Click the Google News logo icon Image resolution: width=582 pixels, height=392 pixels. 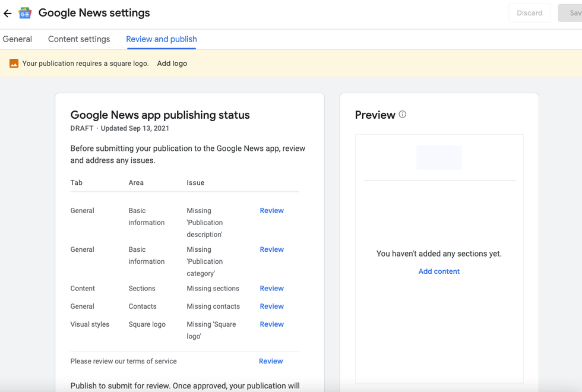click(x=25, y=13)
